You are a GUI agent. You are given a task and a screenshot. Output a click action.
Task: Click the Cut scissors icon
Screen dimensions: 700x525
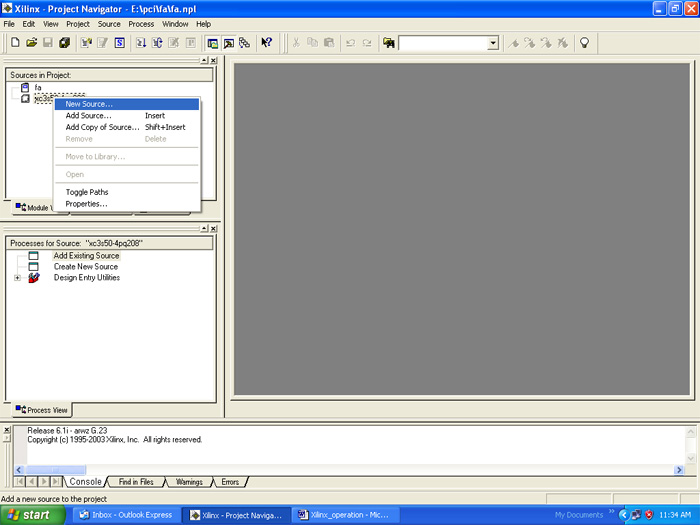(296, 43)
